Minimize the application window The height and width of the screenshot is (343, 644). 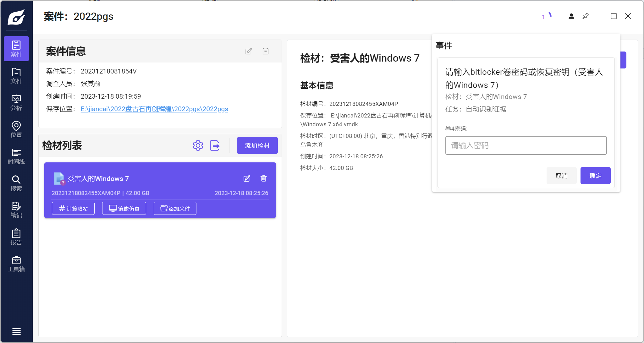[x=600, y=16]
